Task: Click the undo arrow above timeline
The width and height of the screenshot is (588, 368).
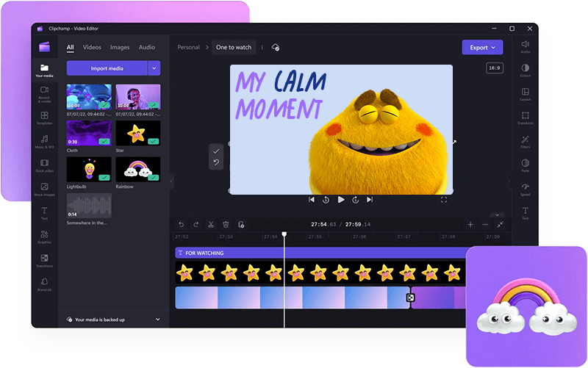Action: pos(181,224)
